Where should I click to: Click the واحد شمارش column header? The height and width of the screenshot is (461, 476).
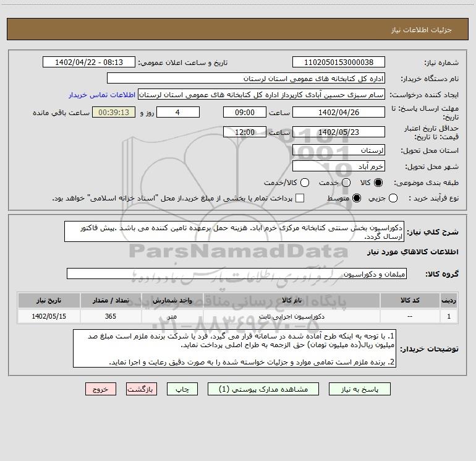point(172,300)
